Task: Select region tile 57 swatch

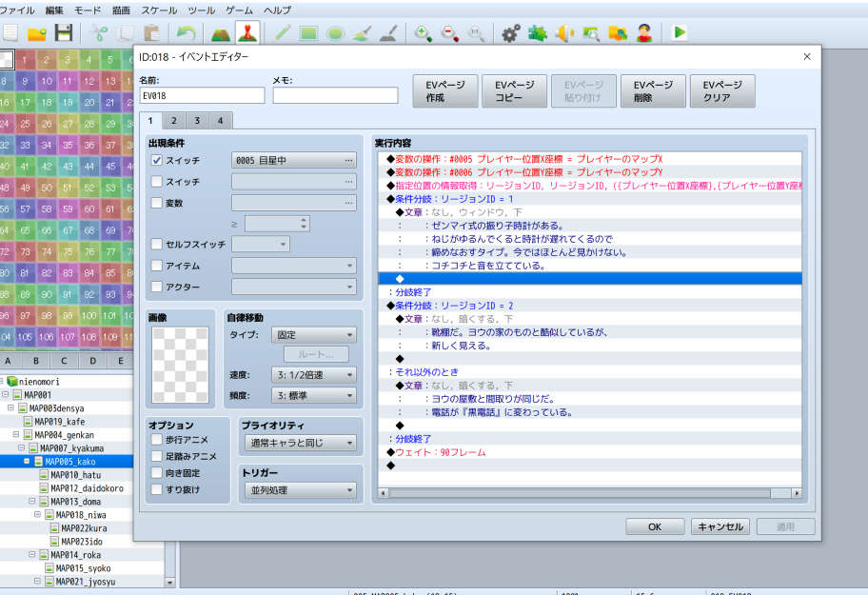Action: 25,208
